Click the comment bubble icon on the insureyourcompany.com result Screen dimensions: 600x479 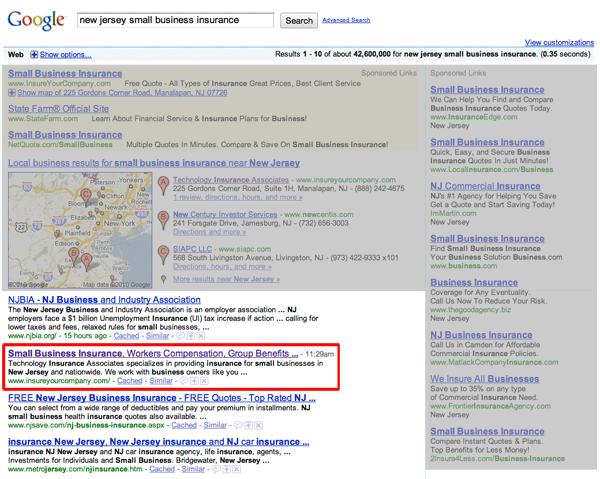(x=184, y=381)
